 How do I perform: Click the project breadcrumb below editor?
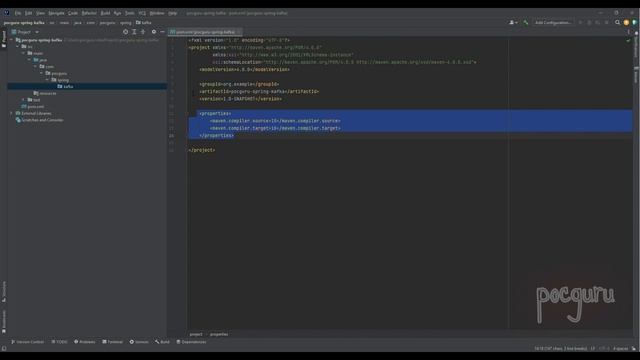point(196,334)
